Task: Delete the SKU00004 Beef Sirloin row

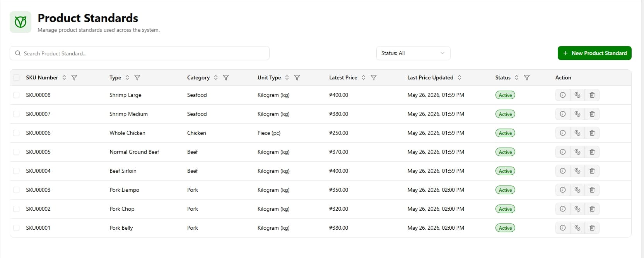Action: click(592, 171)
